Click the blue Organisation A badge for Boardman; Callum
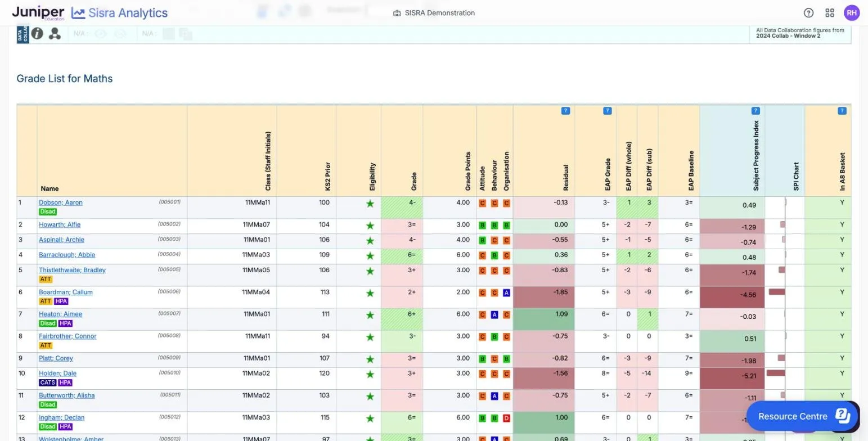 click(x=506, y=292)
